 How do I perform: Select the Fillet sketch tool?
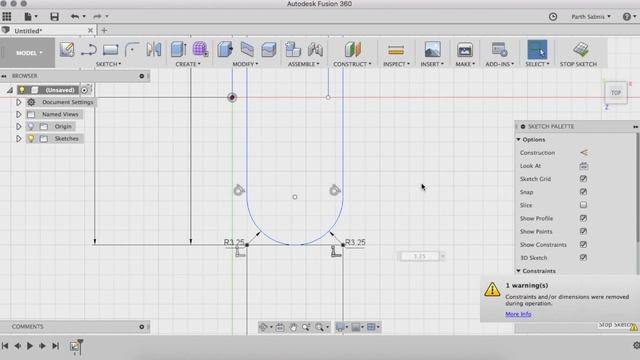click(x=132, y=50)
